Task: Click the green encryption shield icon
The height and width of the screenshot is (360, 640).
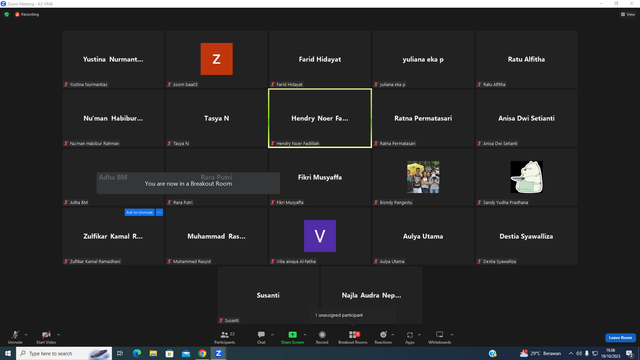Action: pos(7,14)
